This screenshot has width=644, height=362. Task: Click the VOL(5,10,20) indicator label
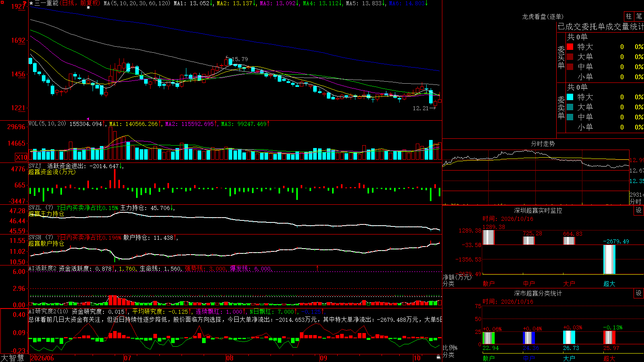click(47, 124)
